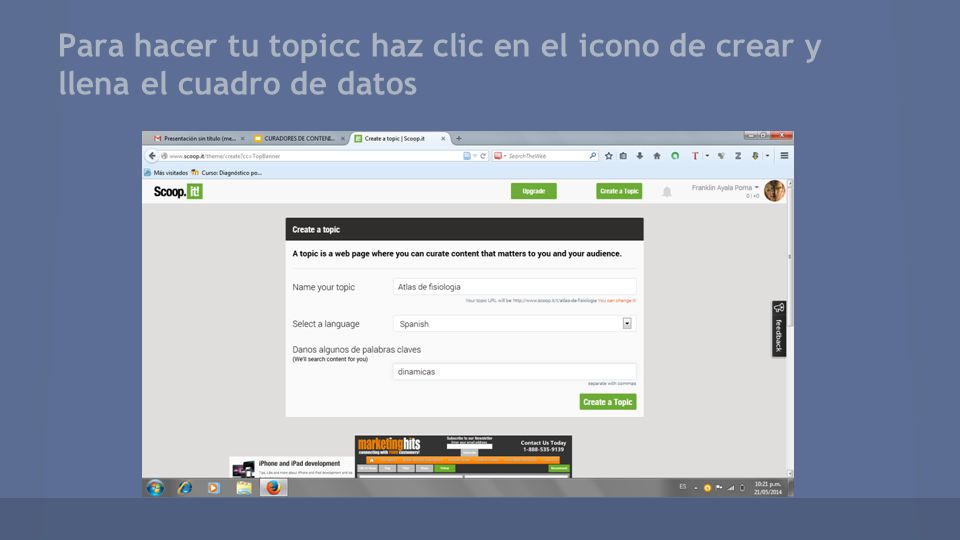Screen dimensions: 960x540
Task: Click the green circular toolbar extension icon
Action: (x=675, y=156)
